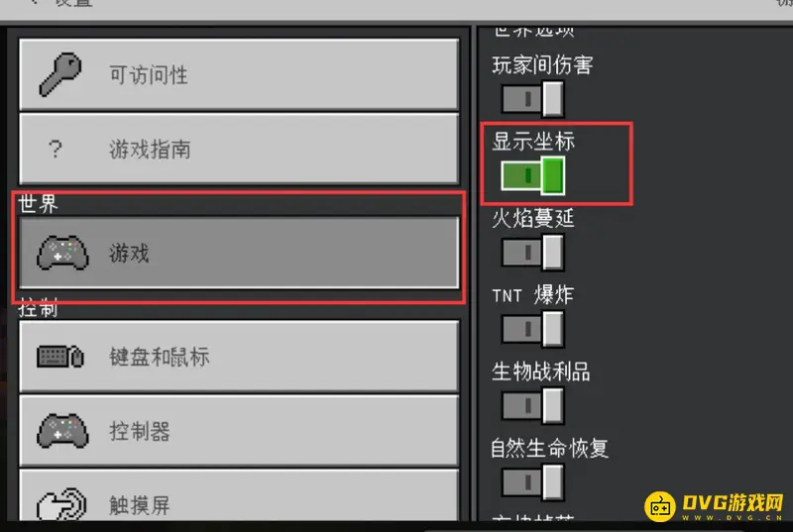Viewport: 793px width, 532px height.
Task: Click the keyboard and mouse icon
Action: (x=60, y=357)
